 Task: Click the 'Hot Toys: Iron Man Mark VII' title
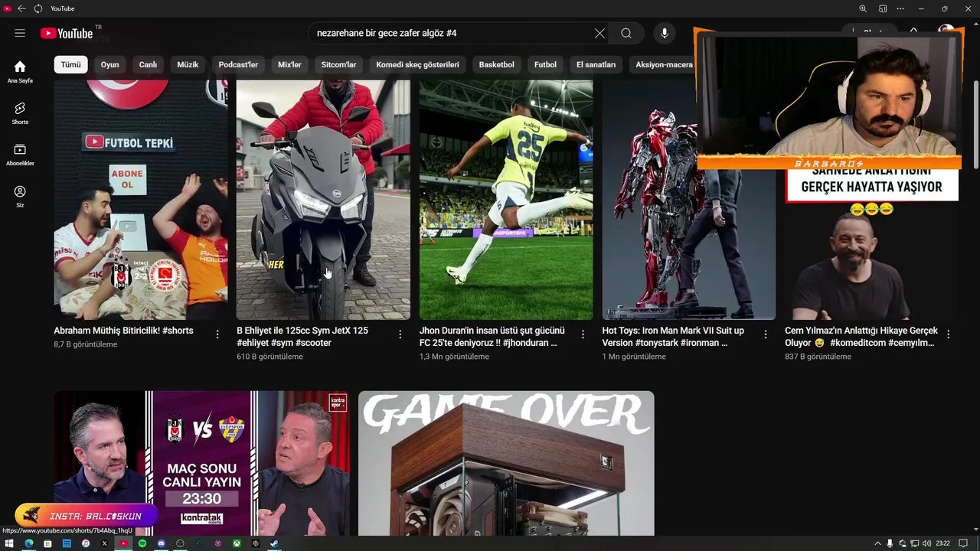673,337
